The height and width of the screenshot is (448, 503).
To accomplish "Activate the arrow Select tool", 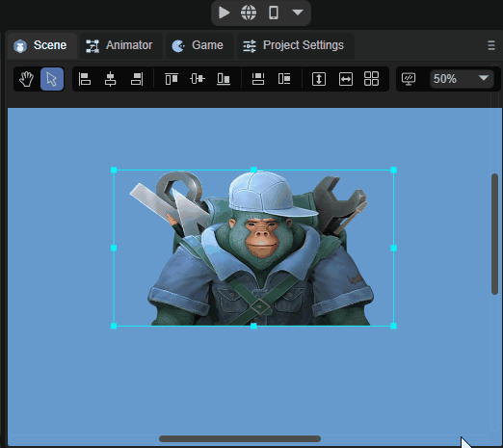I will 52,79.
